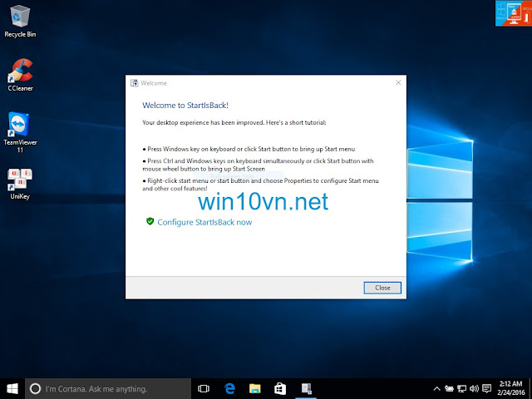Open the Store from the taskbar
The height and width of the screenshot is (399, 532).
tap(280, 389)
